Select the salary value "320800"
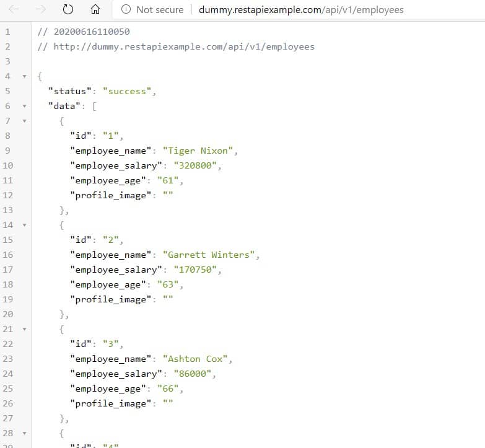The width and height of the screenshot is (485, 448). [195, 165]
